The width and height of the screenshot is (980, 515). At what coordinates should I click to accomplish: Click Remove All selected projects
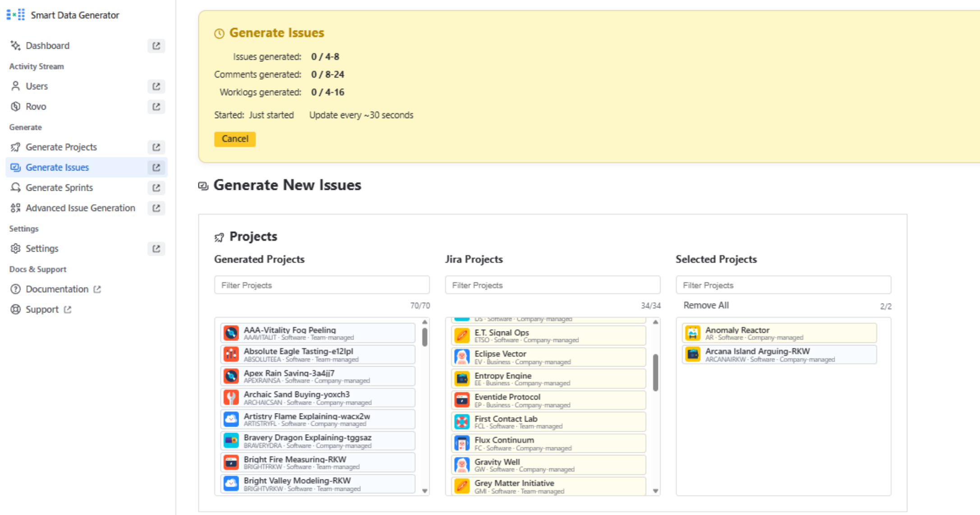coord(706,305)
